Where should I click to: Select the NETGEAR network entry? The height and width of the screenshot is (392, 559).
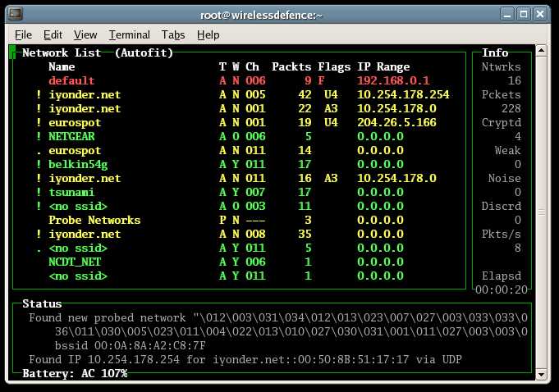pos(239,136)
